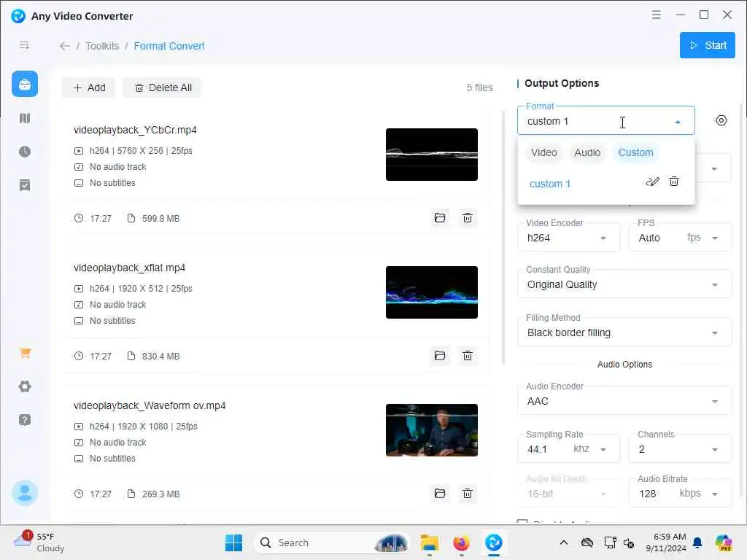Select the custom 1 preset entry
Image resolution: width=747 pixels, height=560 pixels.
tap(550, 184)
